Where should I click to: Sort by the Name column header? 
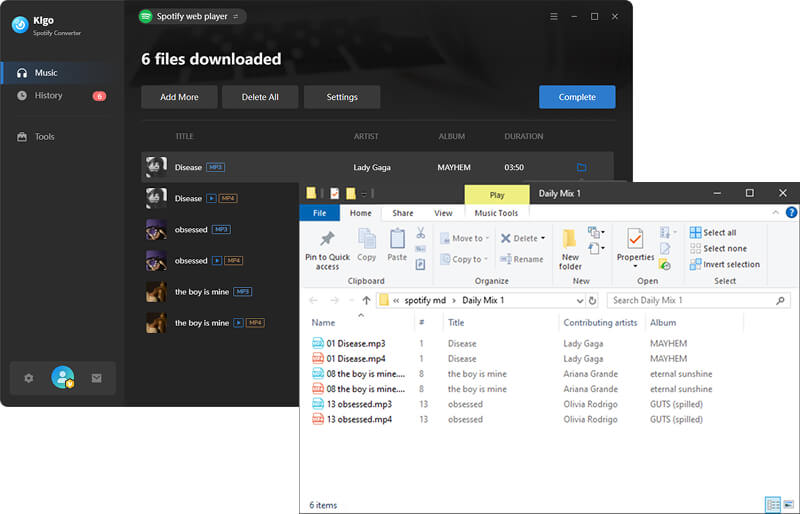click(x=323, y=323)
